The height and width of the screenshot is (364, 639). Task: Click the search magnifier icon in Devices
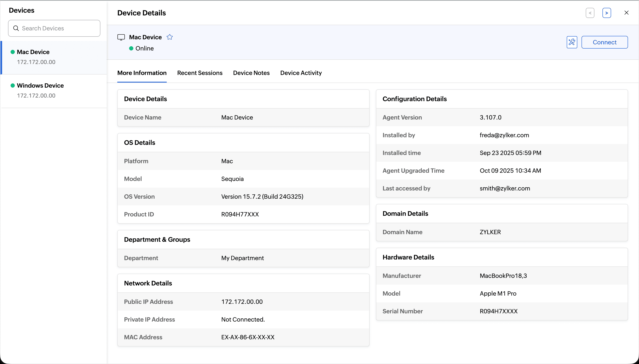click(16, 28)
